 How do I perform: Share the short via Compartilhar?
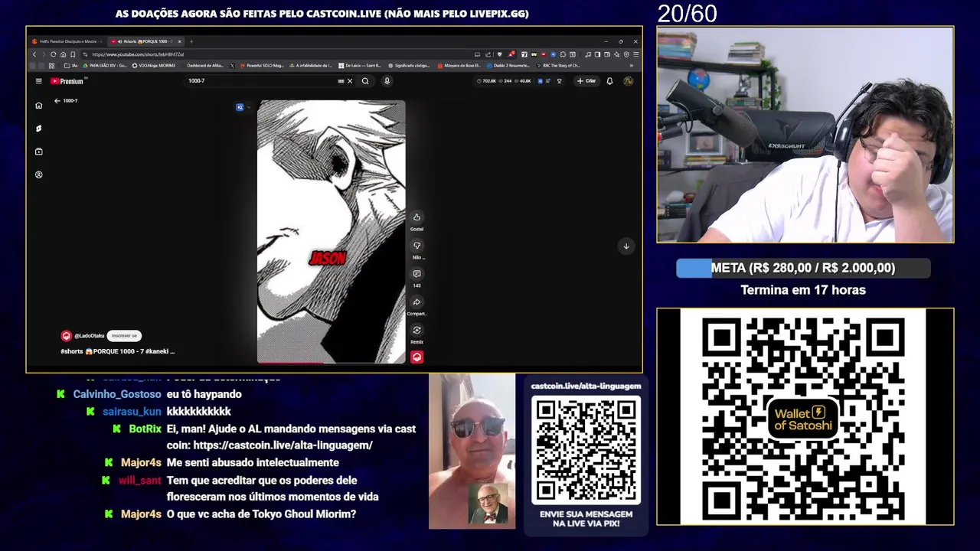click(416, 302)
